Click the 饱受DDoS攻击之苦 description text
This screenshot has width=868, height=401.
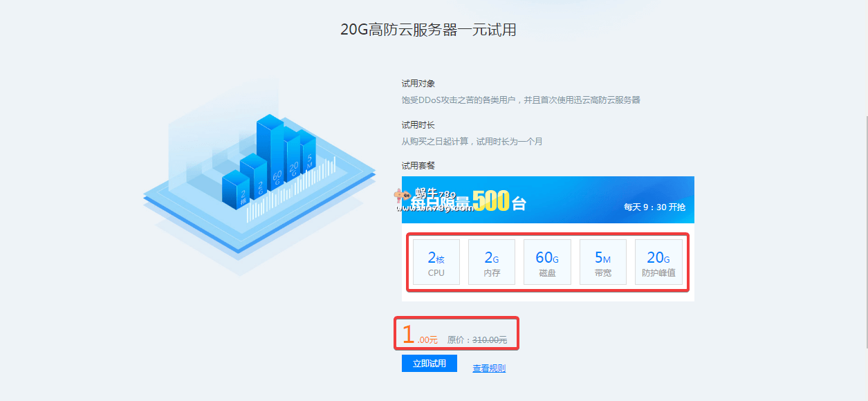tap(521, 100)
